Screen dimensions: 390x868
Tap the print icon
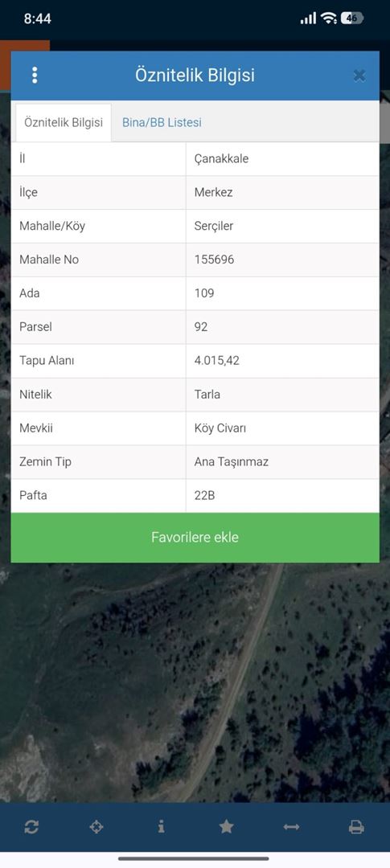coord(356,827)
